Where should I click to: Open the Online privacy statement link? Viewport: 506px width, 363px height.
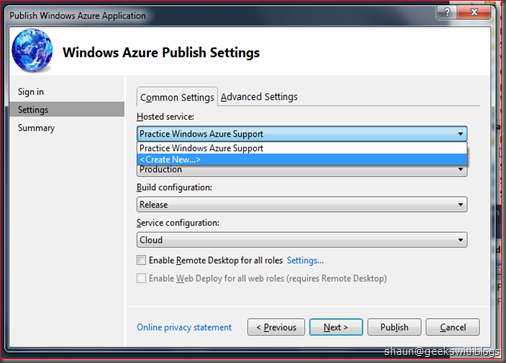184,327
